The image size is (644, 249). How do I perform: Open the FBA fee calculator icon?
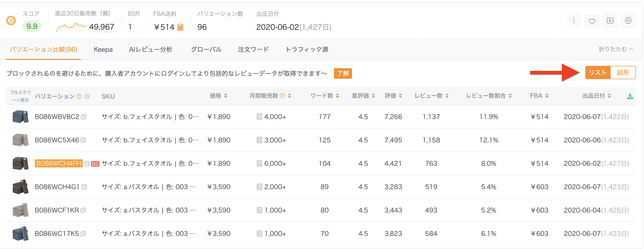click(180, 27)
